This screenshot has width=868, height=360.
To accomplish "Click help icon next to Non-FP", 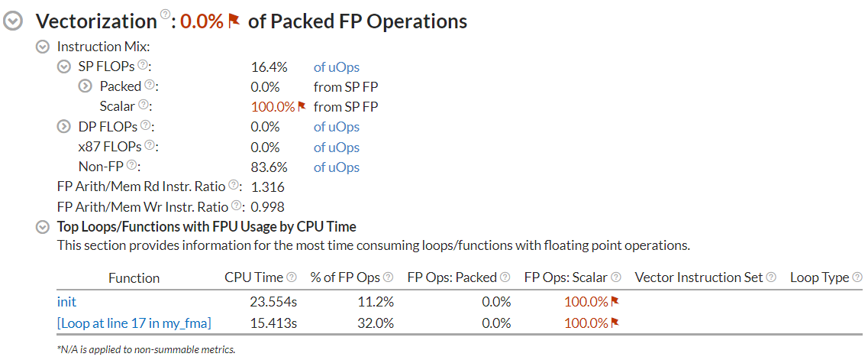I will tap(132, 165).
